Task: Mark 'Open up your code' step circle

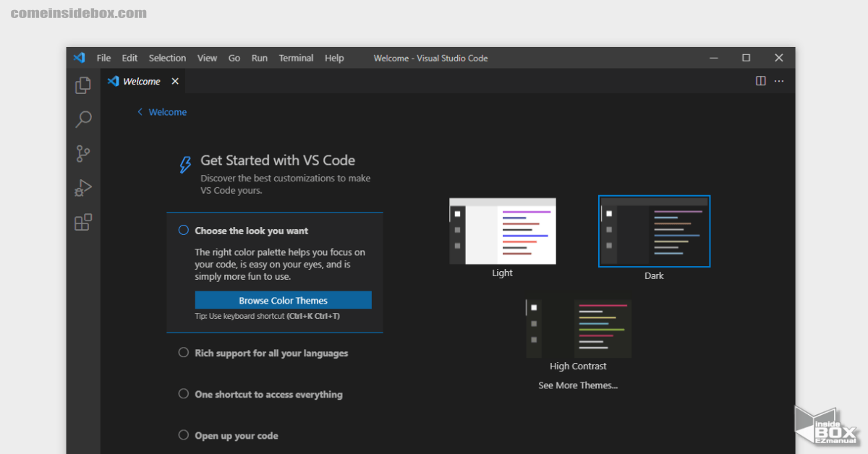Action: 184,434
